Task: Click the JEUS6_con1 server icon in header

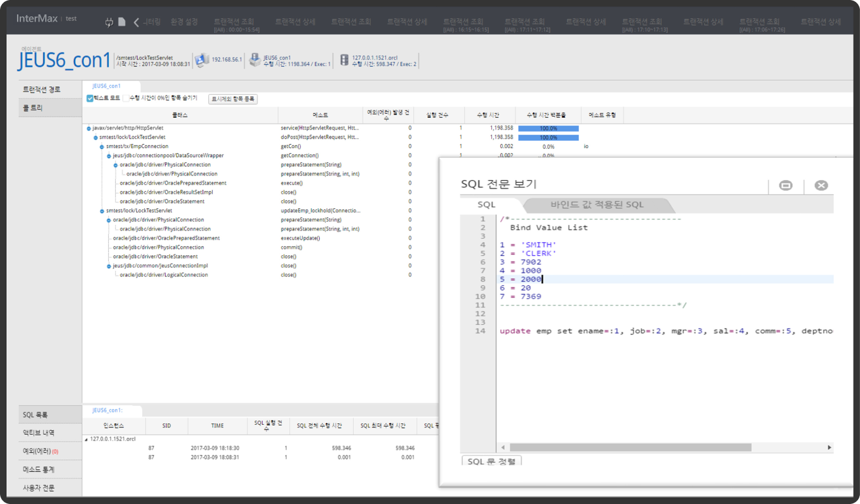Action: pyautogui.click(x=255, y=60)
